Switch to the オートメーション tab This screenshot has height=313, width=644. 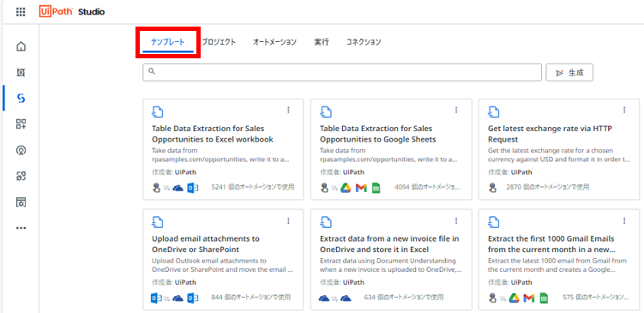[274, 42]
